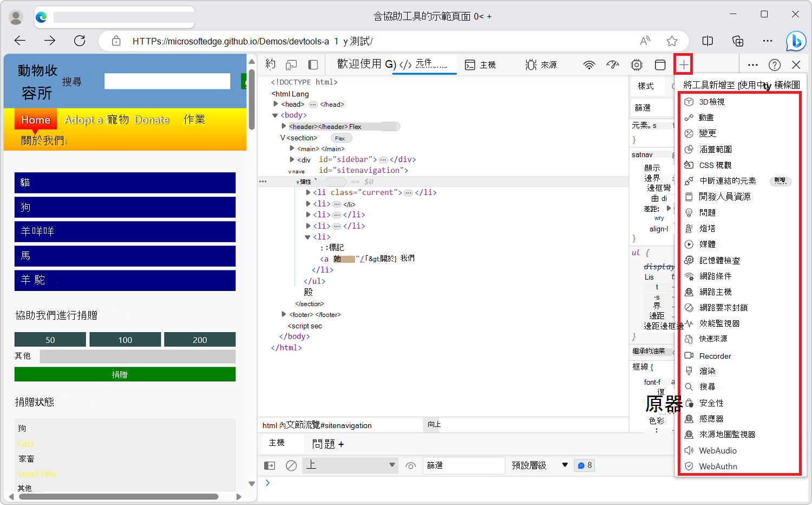Toggle the activity bar sidebar icon

click(313, 64)
